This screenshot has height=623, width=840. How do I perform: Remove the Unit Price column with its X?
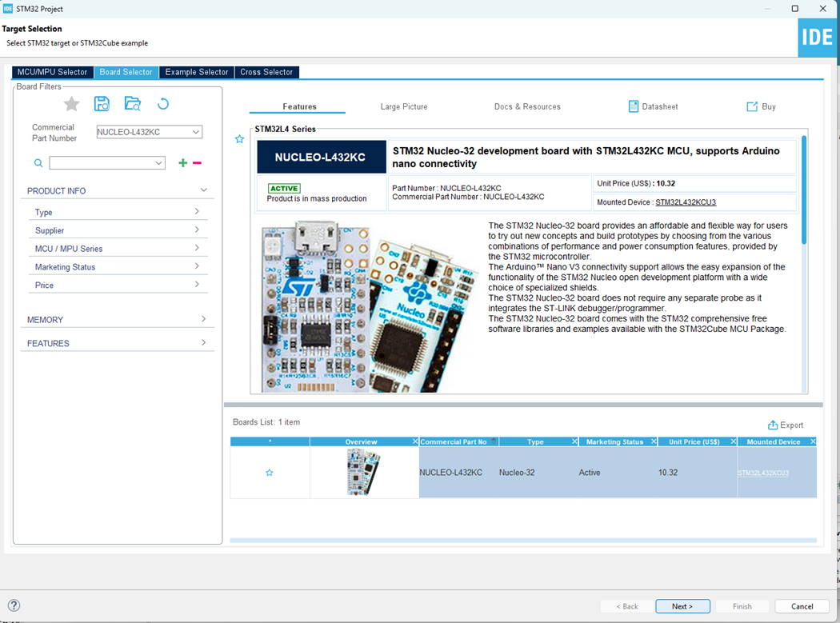pyautogui.click(x=734, y=441)
